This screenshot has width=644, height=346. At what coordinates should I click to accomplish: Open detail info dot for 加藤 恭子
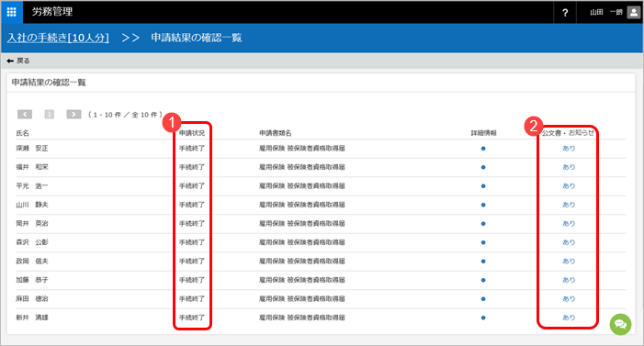(x=483, y=280)
